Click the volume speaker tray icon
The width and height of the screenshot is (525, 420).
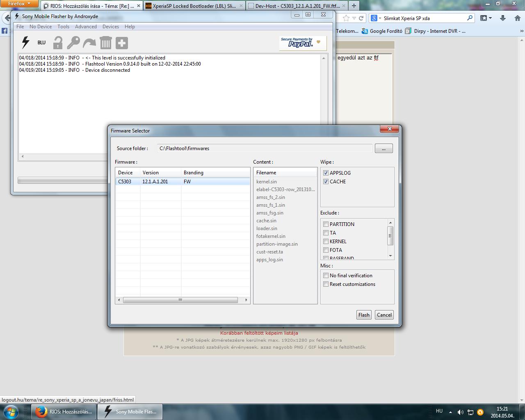(460, 412)
